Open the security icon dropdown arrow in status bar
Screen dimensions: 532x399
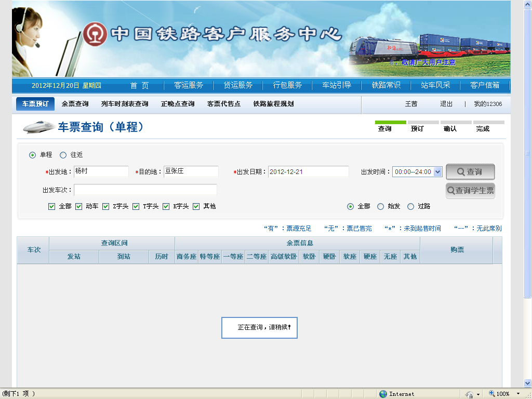pos(478,394)
